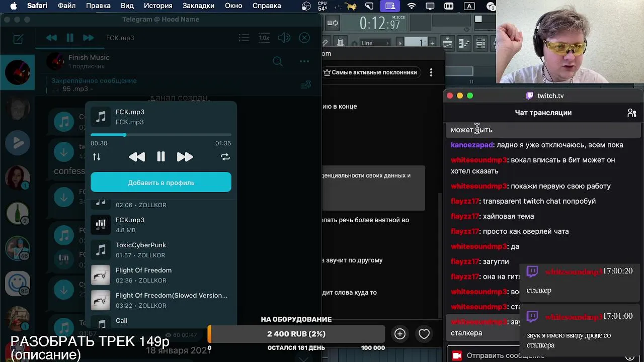644x362 pixels.
Task: Open the FL Studio piano roll icon
Action: tap(465, 44)
